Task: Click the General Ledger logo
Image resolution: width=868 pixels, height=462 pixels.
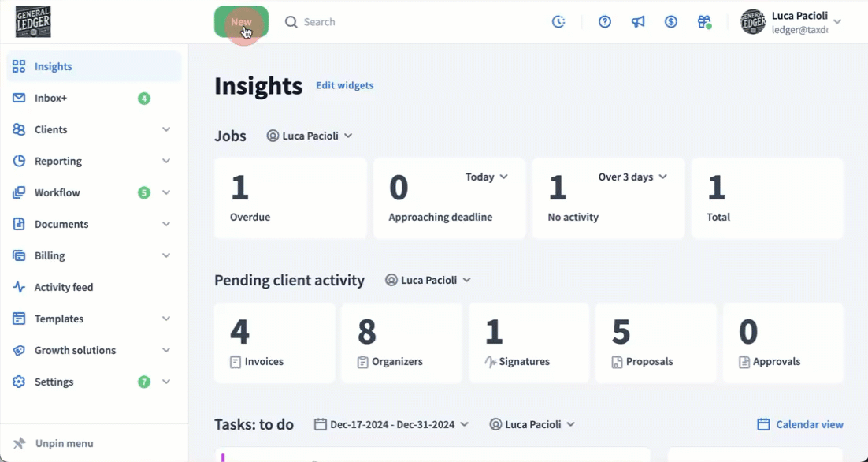Action: [33, 22]
